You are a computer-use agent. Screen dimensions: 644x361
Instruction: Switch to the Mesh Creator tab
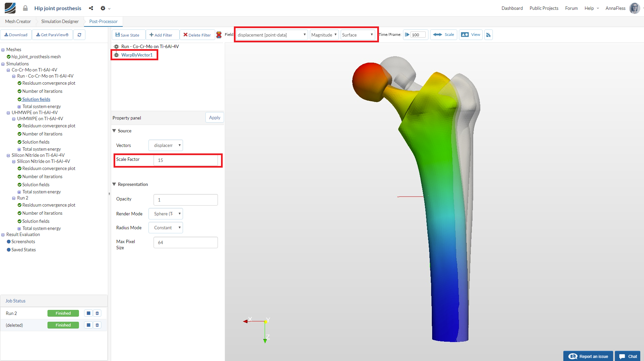click(18, 21)
